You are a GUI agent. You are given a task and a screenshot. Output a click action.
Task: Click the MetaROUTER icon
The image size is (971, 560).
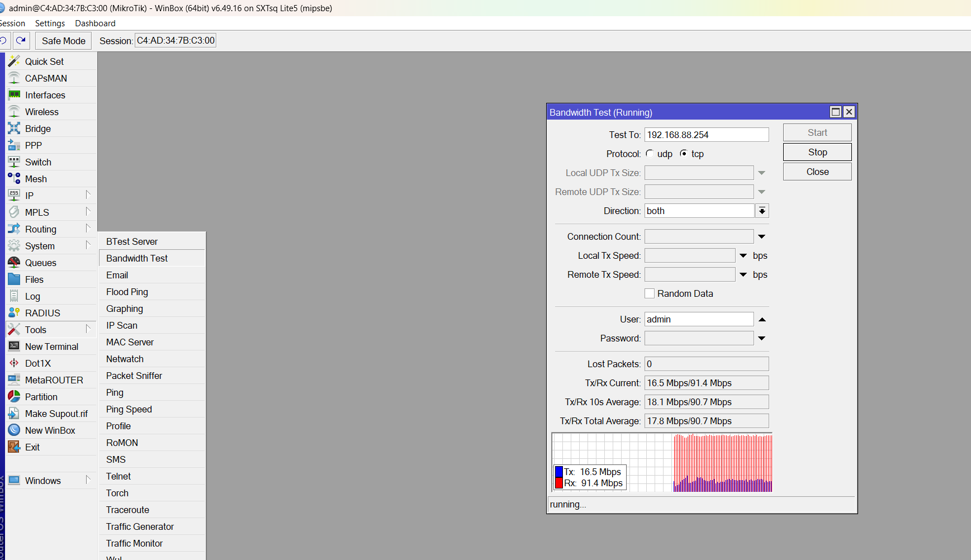tap(14, 380)
